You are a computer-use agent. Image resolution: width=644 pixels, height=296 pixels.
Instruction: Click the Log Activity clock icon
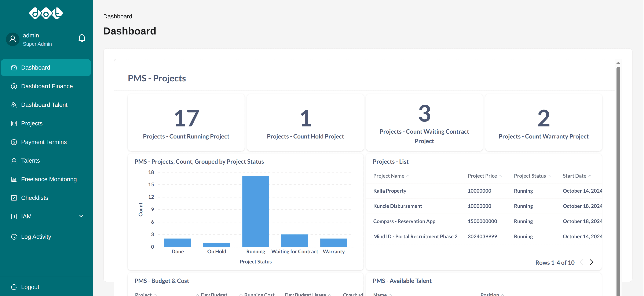(14, 237)
